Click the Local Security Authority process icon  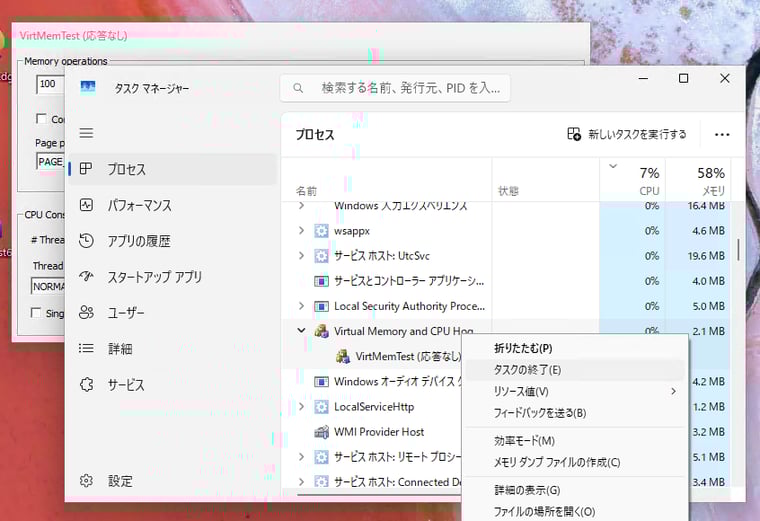coord(321,306)
